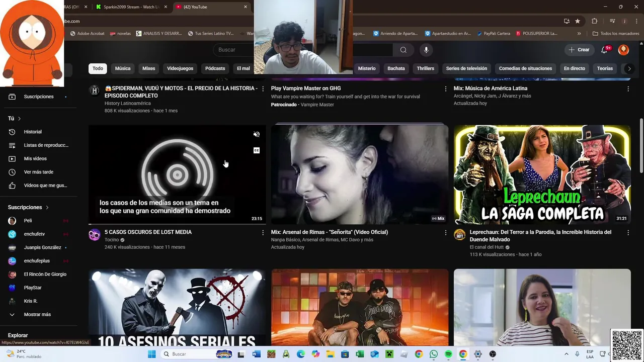Viewport: 644px width, 362px height.
Task: Open the account avatar menu
Action: (623, 50)
